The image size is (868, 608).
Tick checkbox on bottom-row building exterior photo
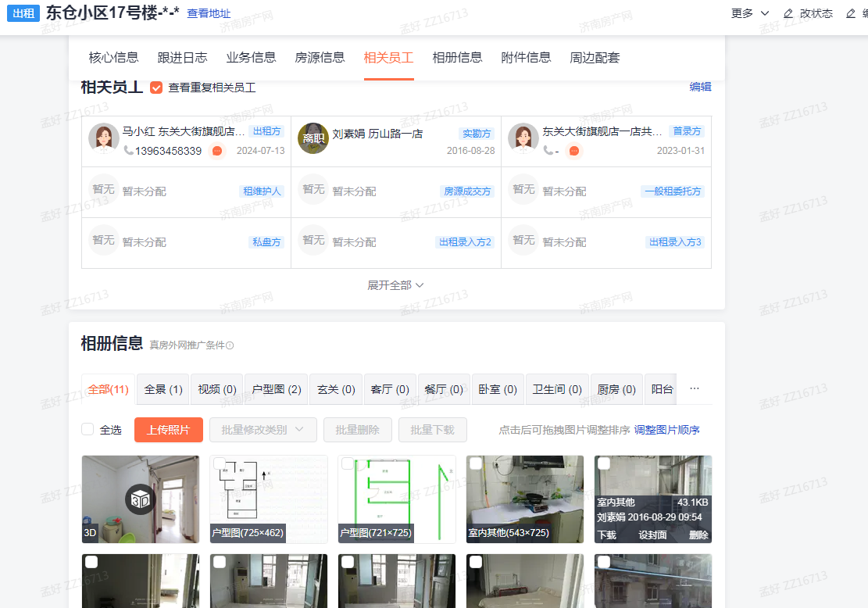coord(604,562)
